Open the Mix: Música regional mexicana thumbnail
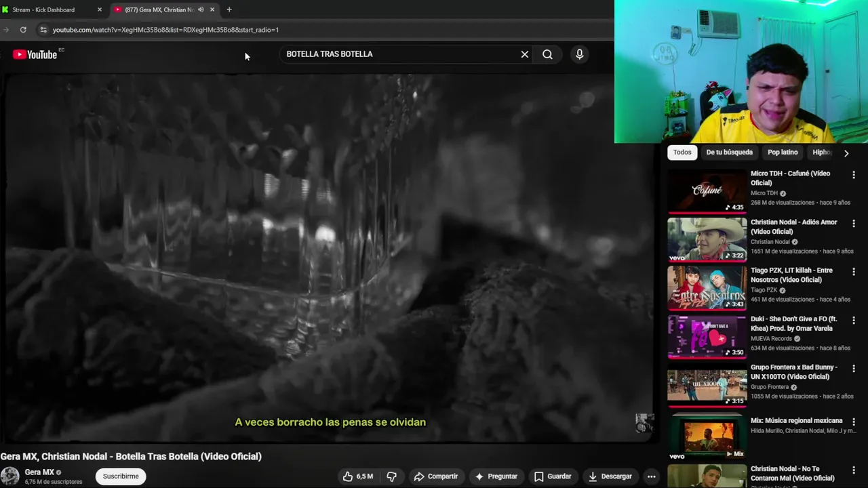The width and height of the screenshot is (868, 488). click(x=707, y=436)
